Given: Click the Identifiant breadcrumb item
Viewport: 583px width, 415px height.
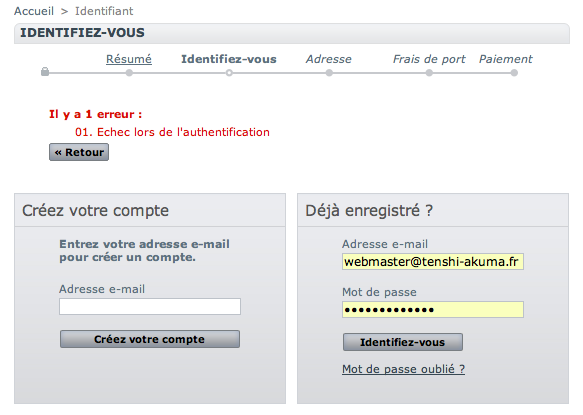Looking at the screenshot, I should 104,11.
